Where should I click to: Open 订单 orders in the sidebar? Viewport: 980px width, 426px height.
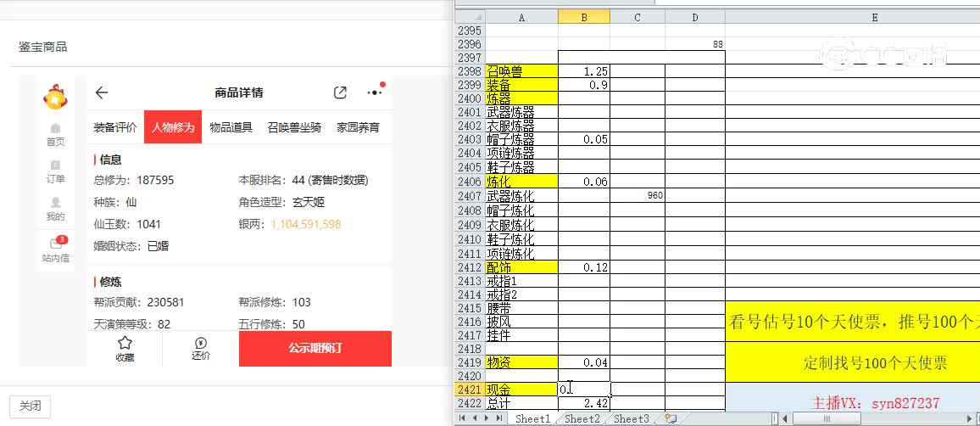pos(56,172)
